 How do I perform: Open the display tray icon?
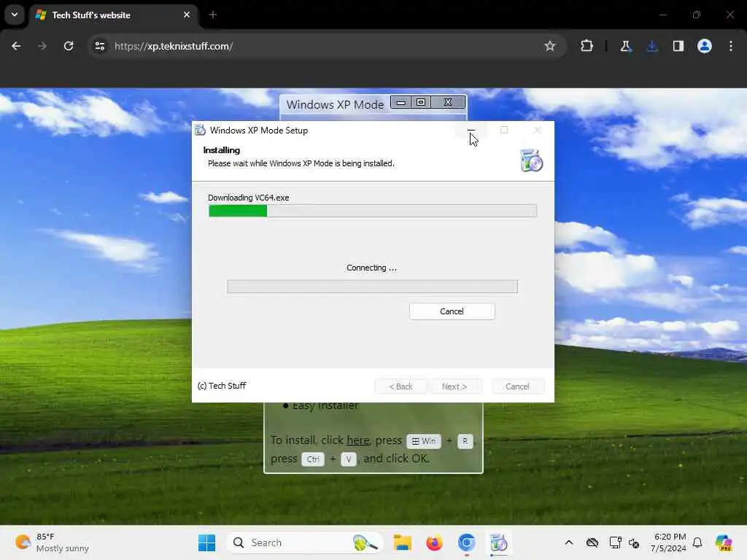tap(615, 542)
